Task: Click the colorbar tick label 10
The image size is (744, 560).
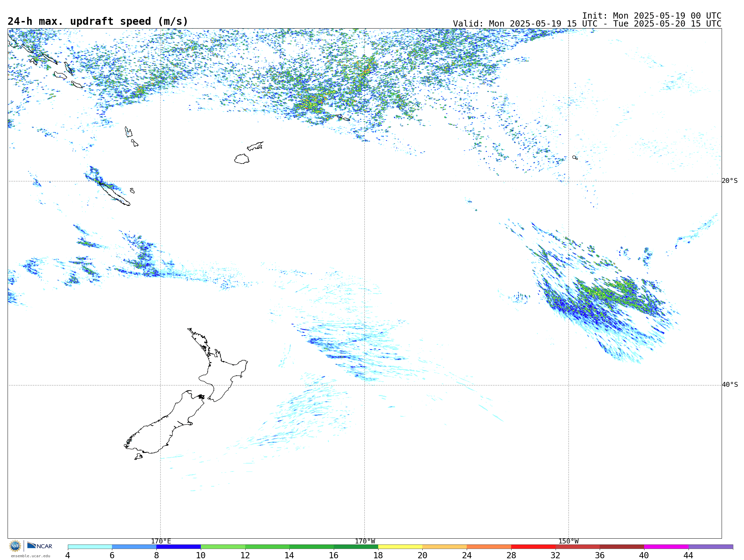Action: pyautogui.click(x=201, y=556)
